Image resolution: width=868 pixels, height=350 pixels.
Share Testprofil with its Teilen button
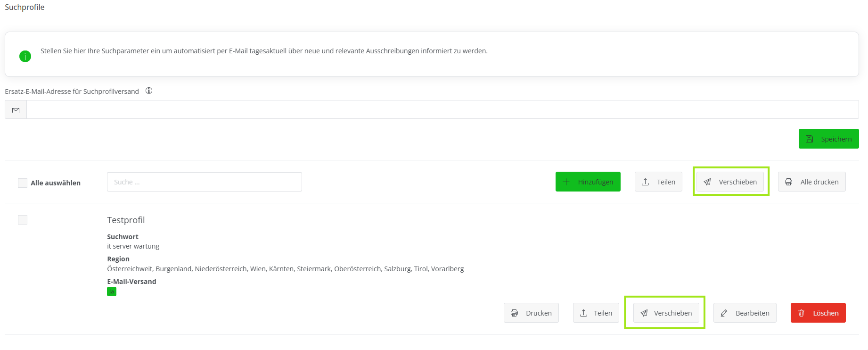596,313
